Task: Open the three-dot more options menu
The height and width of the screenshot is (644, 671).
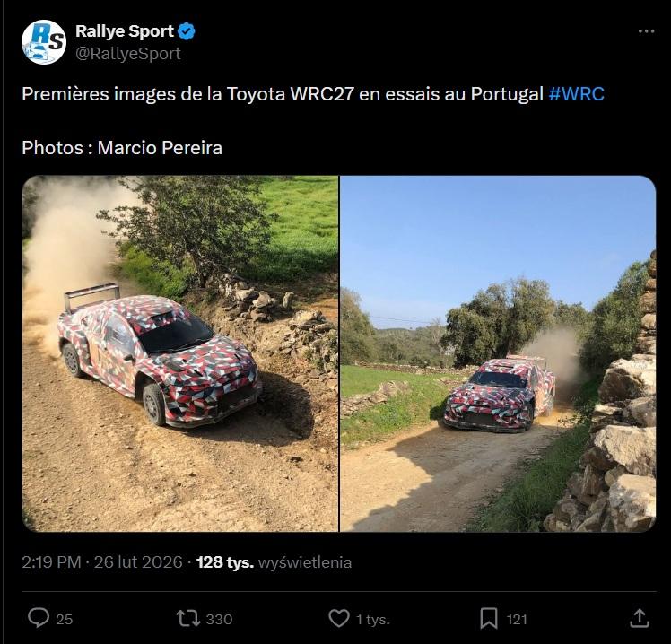Action: (x=646, y=31)
